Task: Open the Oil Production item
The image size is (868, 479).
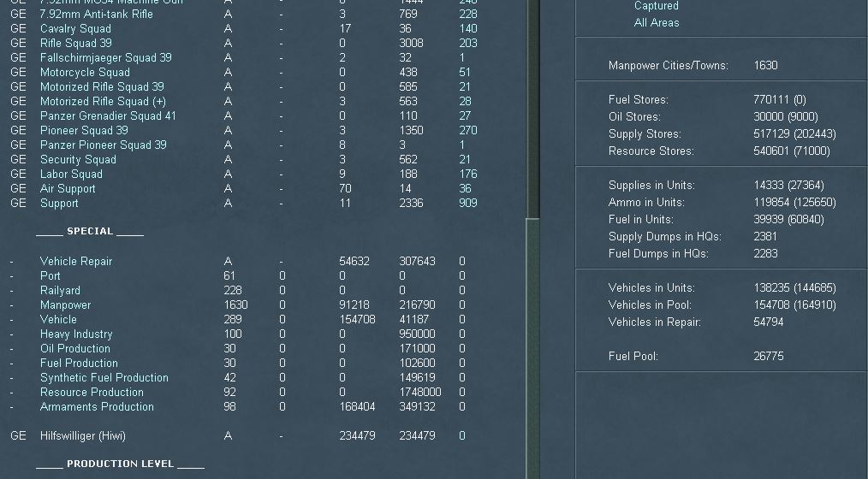Action: (74, 348)
